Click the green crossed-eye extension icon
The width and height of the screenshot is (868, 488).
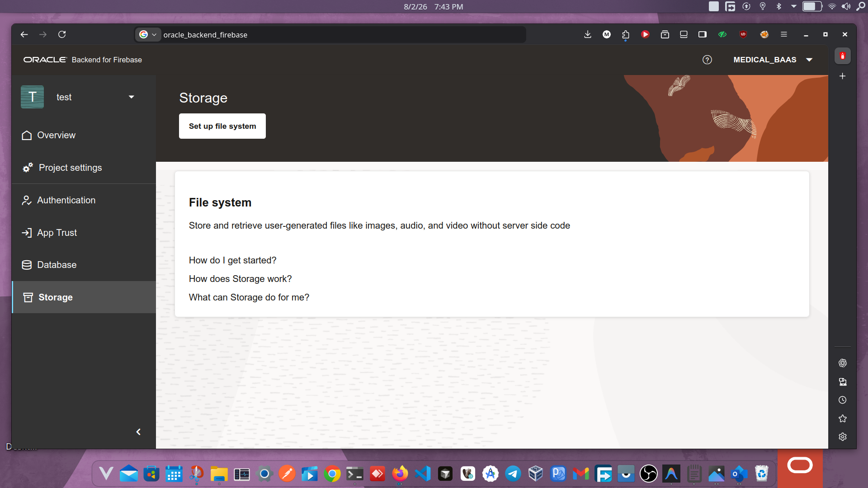722,34
